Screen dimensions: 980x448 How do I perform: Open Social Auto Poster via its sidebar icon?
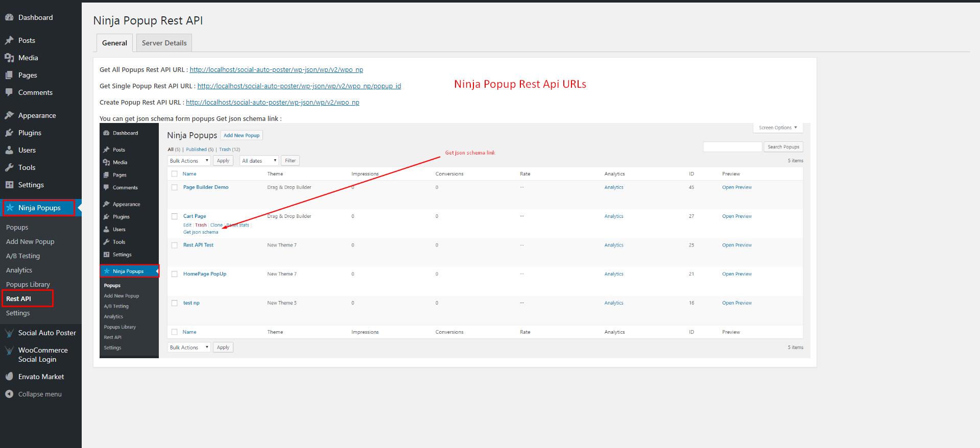9,333
